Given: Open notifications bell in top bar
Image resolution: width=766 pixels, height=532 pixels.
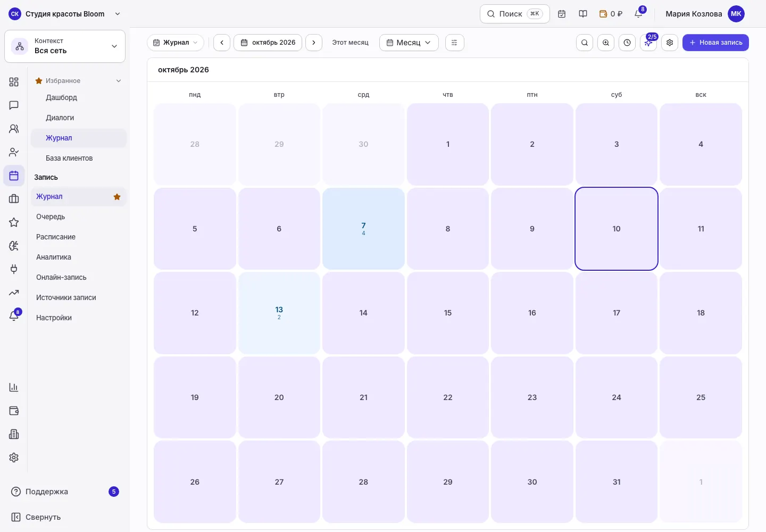Looking at the screenshot, I should pyautogui.click(x=638, y=14).
